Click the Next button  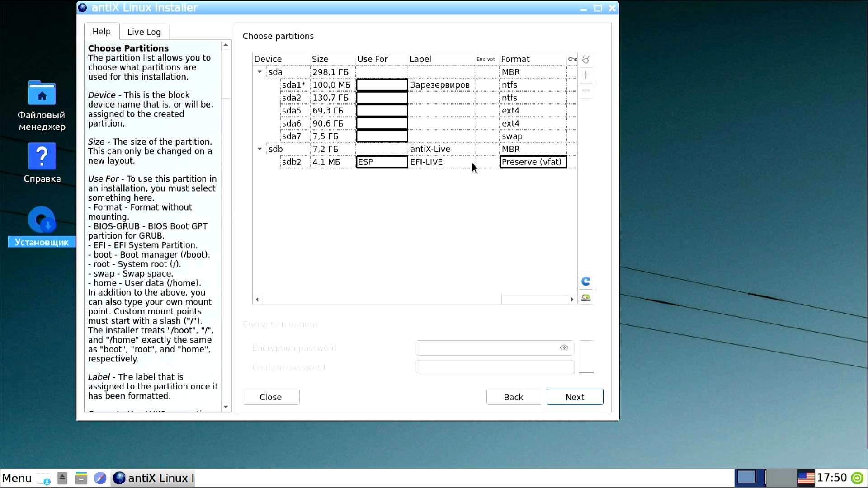575,397
